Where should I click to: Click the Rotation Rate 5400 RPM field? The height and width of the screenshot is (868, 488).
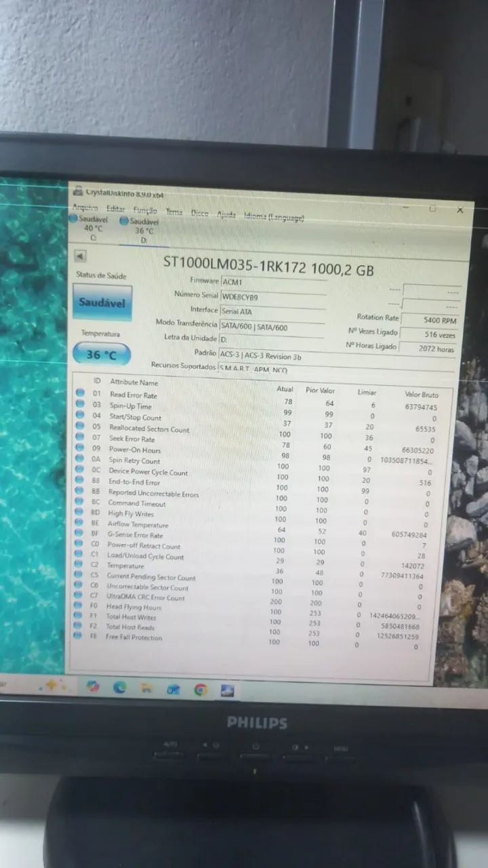[430, 319]
